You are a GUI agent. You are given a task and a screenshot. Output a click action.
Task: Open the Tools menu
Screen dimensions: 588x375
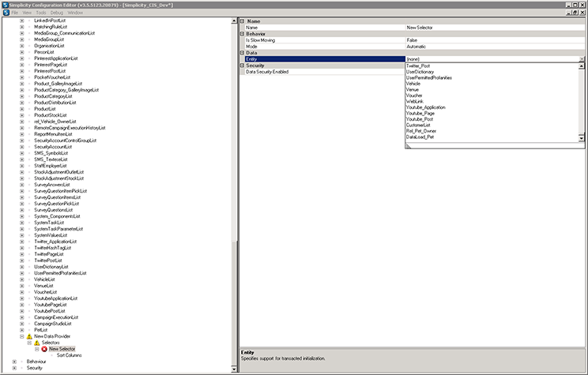pos(41,13)
